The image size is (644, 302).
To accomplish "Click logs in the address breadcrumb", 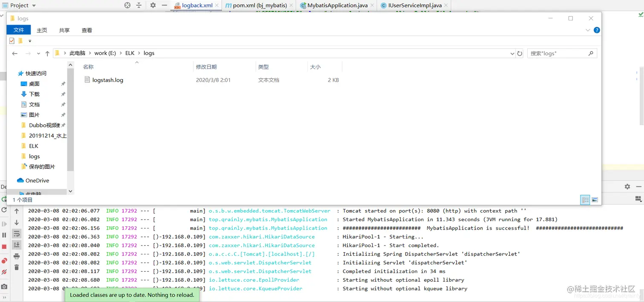I will [x=149, y=53].
